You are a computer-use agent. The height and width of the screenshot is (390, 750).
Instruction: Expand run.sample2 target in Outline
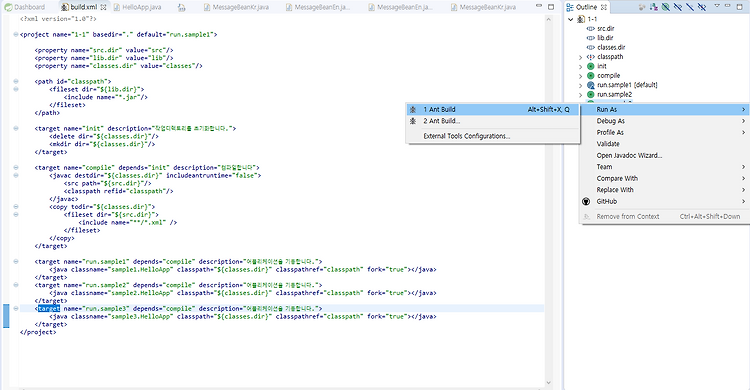581,95
